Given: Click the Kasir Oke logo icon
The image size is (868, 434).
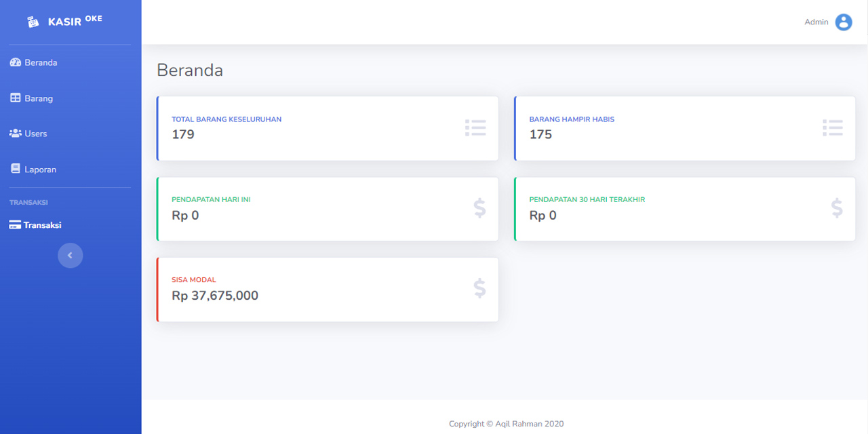Looking at the screenshot, I should pos(33,22).
